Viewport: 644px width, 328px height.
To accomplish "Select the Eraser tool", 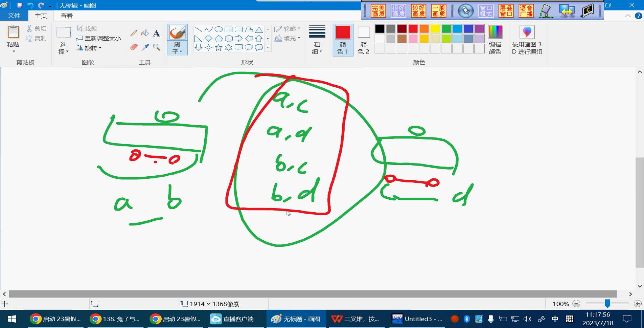I will 134,47.
